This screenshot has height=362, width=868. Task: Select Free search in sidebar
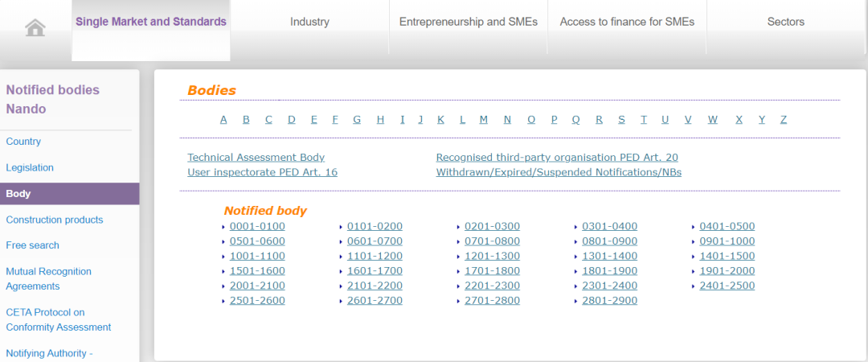coord(33,245)
